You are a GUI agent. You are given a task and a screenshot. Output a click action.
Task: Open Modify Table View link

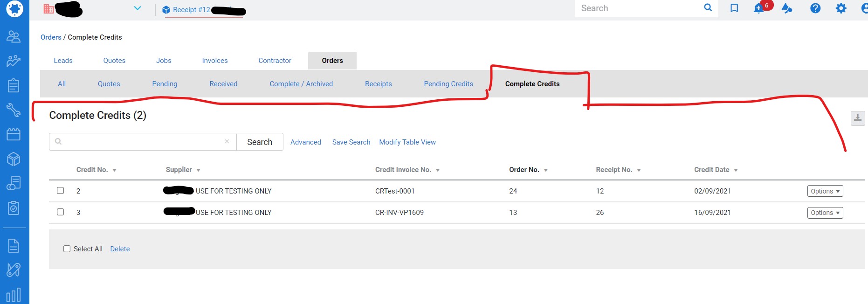[407, 142]
